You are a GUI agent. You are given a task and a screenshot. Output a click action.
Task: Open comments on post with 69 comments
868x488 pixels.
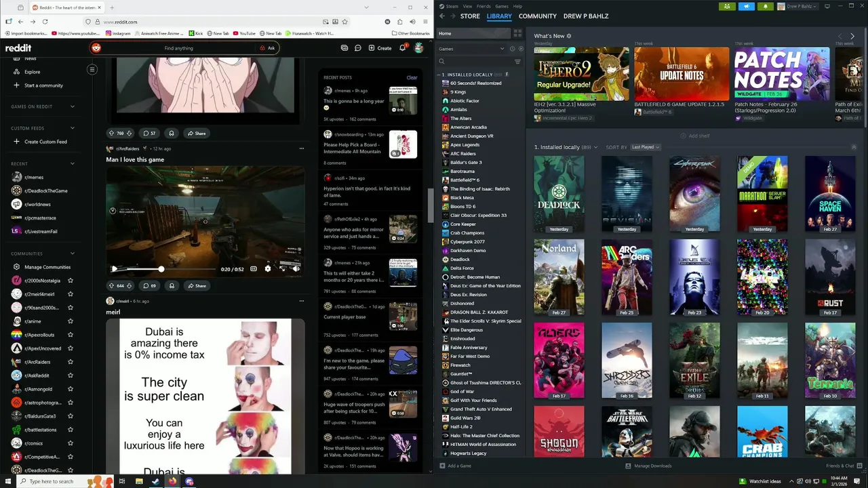[150, 286]
